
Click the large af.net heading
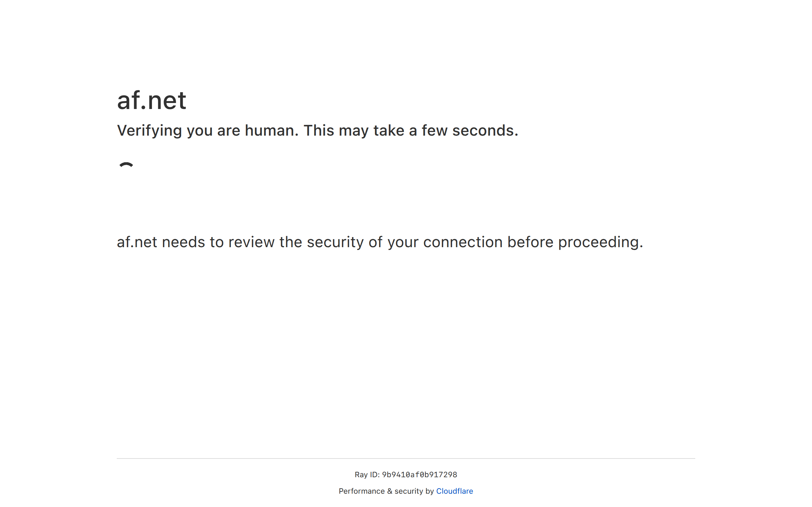click(151, 100)
